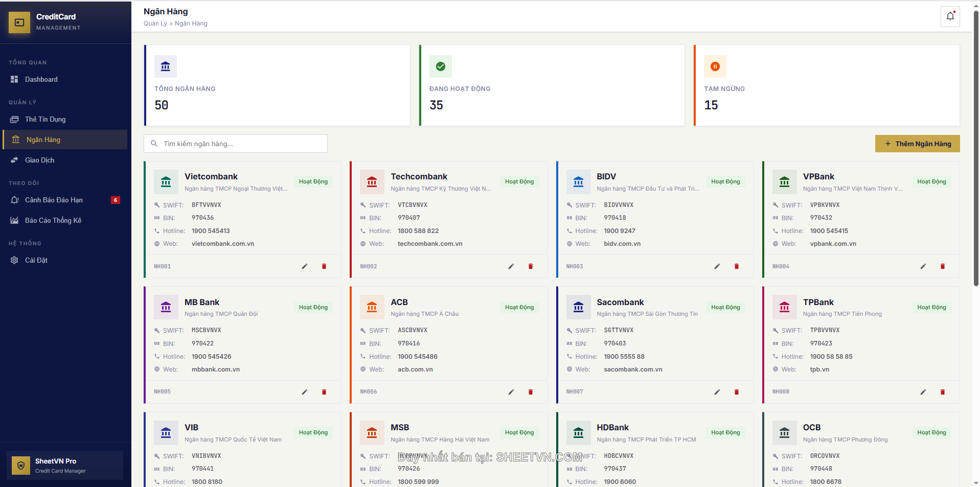Open Cảnh Báo Đáo Hạn alerts
The width and height of the screenshot is (980, 487).
point(54,200)
